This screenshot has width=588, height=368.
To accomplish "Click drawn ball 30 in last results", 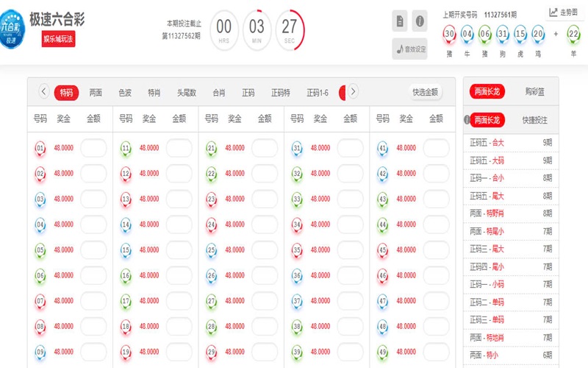I will tap(449, 34).
